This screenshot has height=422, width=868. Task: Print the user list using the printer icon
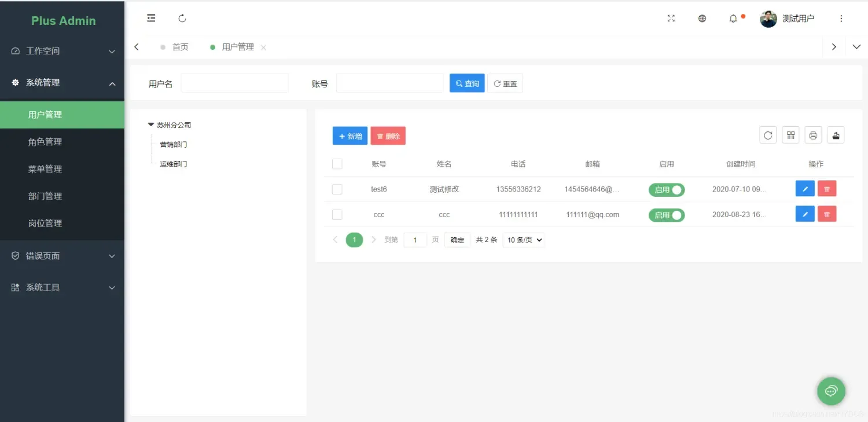[813, 134]
